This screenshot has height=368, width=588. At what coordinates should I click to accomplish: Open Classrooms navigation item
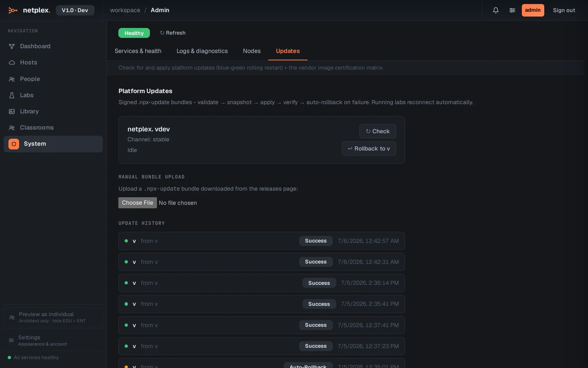coord(53,128)
